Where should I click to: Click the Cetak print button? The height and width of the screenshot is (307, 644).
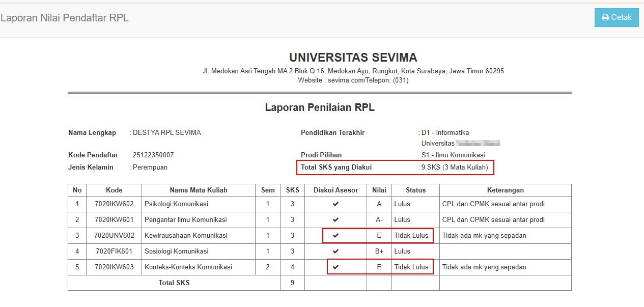pos(617,17)
